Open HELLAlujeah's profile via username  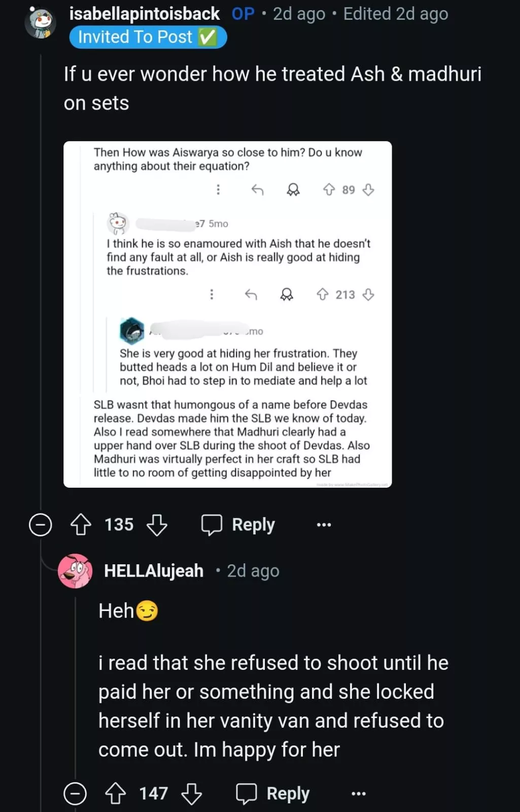tap(154, 571)
